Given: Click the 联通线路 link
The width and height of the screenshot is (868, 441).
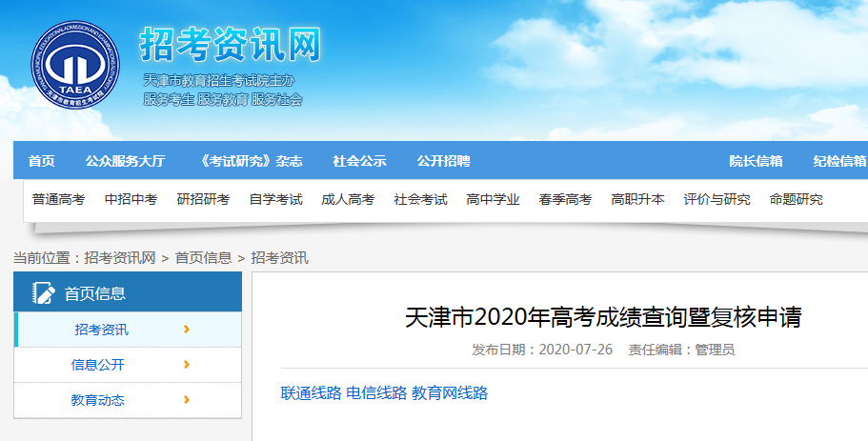Looking at the screenshot, I should pos(311,392).
